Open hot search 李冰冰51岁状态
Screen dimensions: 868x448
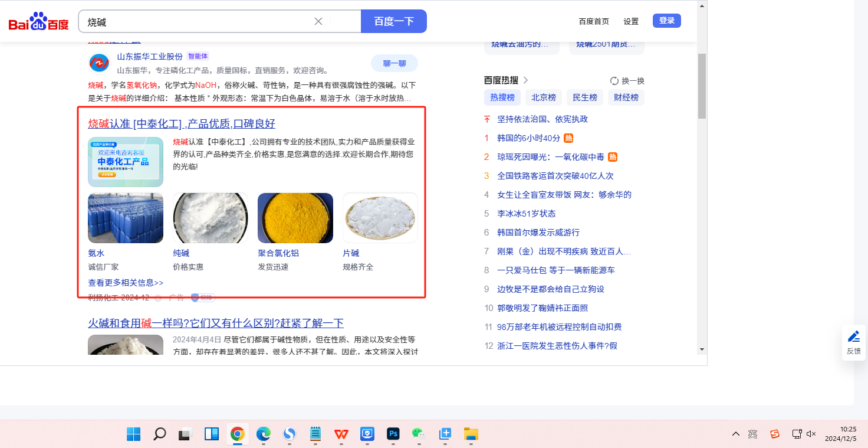click(x=527, y=214)
